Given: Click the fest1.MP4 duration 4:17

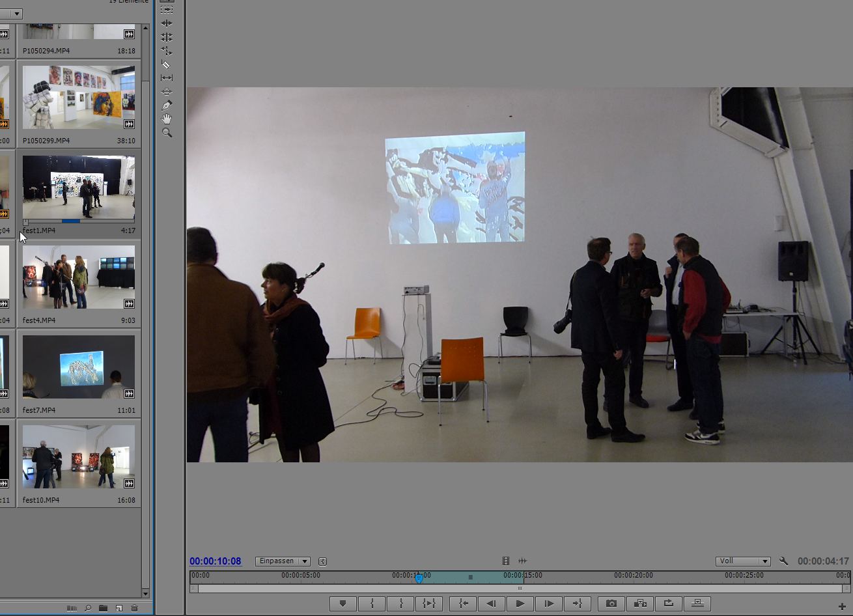Looking at the screenshot, I should coord(128,231).
